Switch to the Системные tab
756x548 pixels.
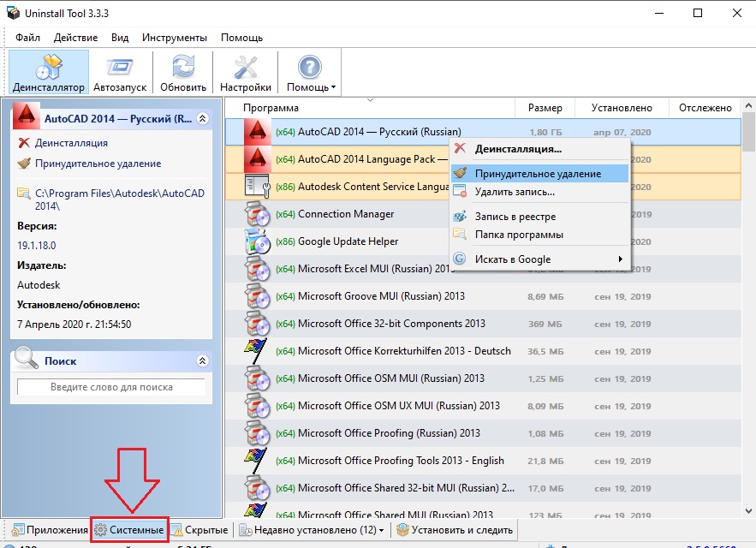tap(129, 531)
